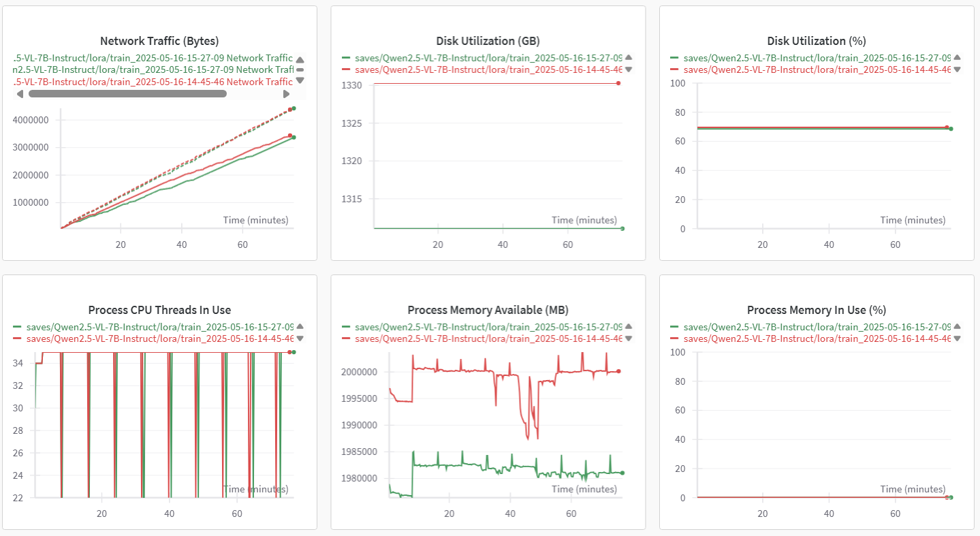Click legend down arrow in Process Memory Available chart
This screenshot has width=980, height=536.
click(x=629, y=338)
